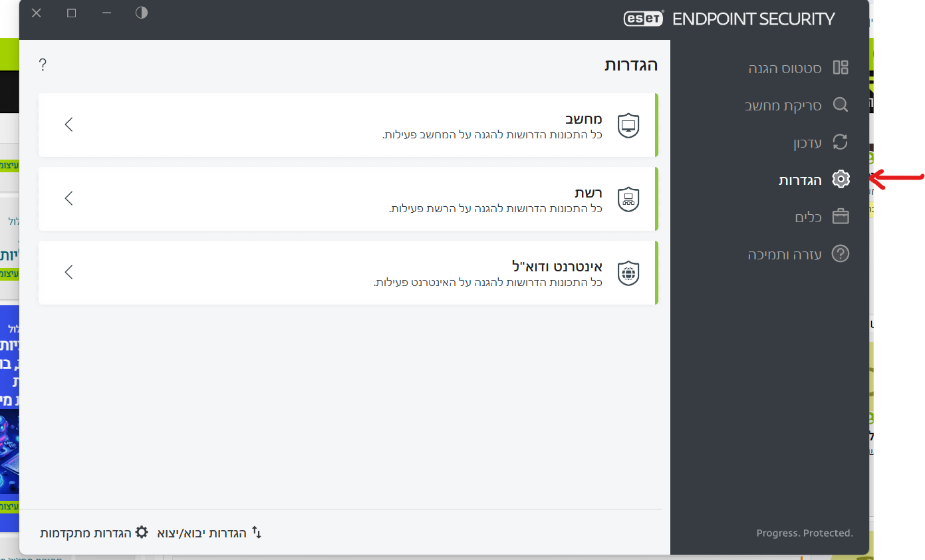Click the Computer (מחשב) shield monitor icon
The image size is (925, 560).
coord(628,125)
